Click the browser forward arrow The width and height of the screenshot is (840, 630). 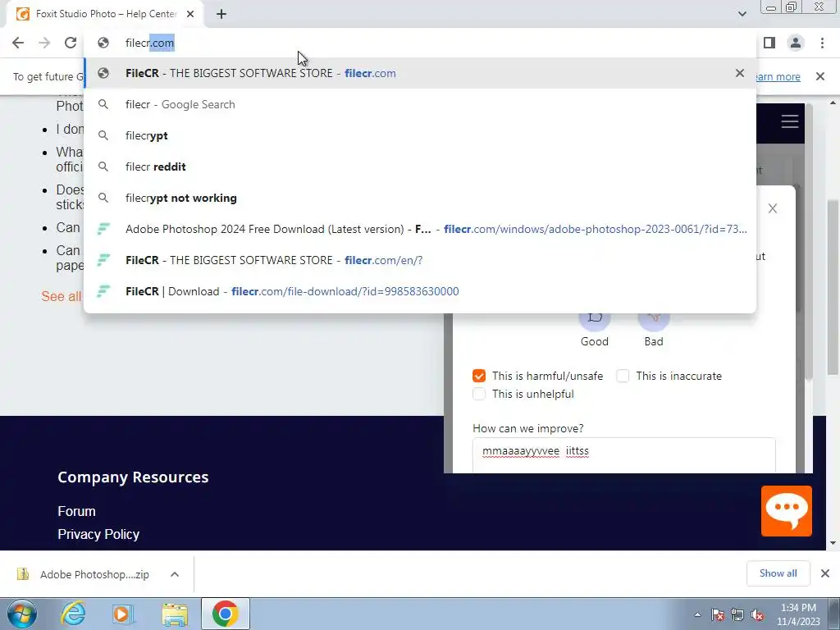pyautogui.click(x=44, y=43)
